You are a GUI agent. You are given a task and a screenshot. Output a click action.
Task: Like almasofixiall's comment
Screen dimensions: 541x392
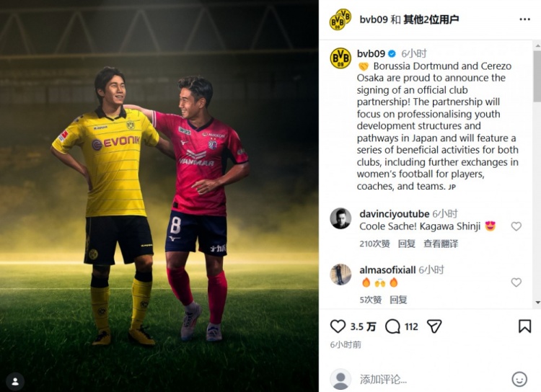(x=516, y=282)
